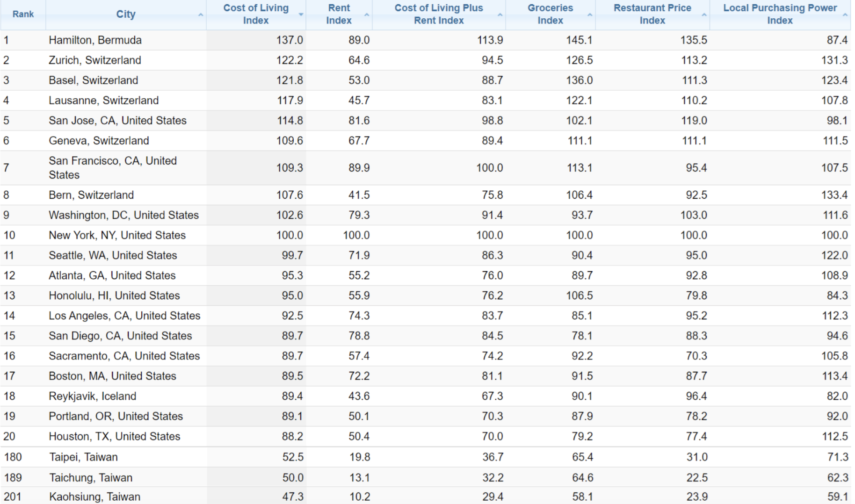The width and height of the screenshot is (855, 504).
Task: Click sort arrow for Cost of Living Plus Rent
Action: (x=500, y=15)
